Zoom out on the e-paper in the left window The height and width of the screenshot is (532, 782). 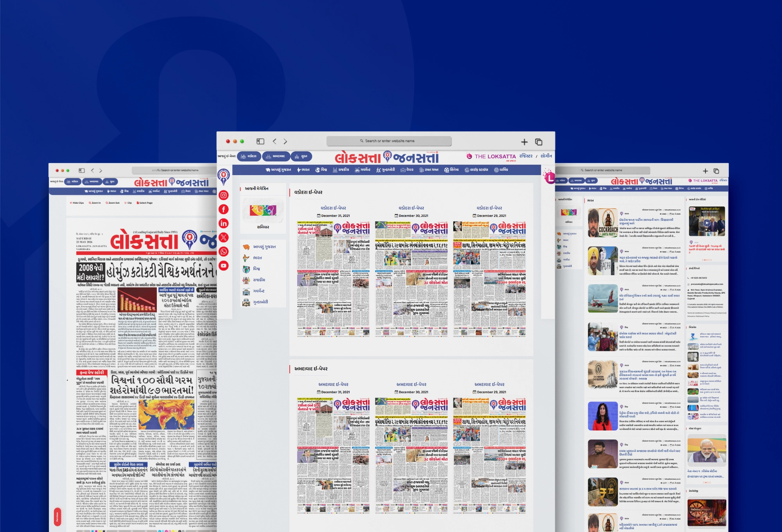pyautogui.click(x=113, y=203)
